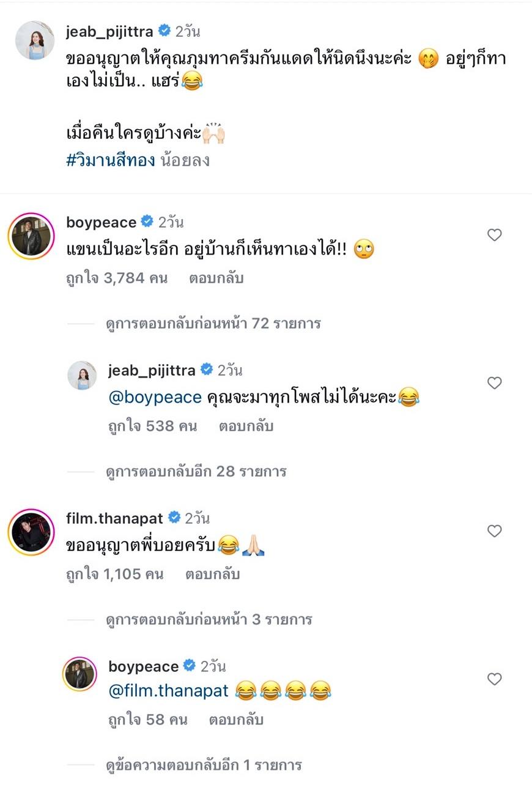Open film.thanapat's story avatar
This screenshot has height=790, width=532.
31,531
